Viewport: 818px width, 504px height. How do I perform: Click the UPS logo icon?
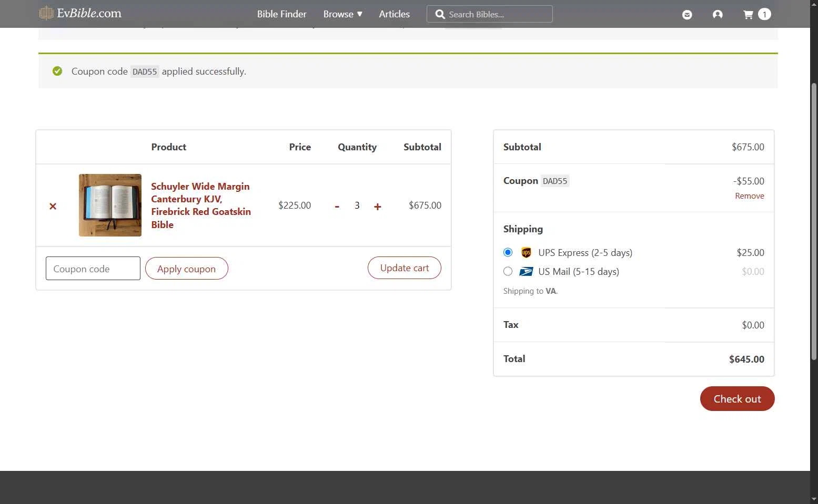[x=526, y=253]
